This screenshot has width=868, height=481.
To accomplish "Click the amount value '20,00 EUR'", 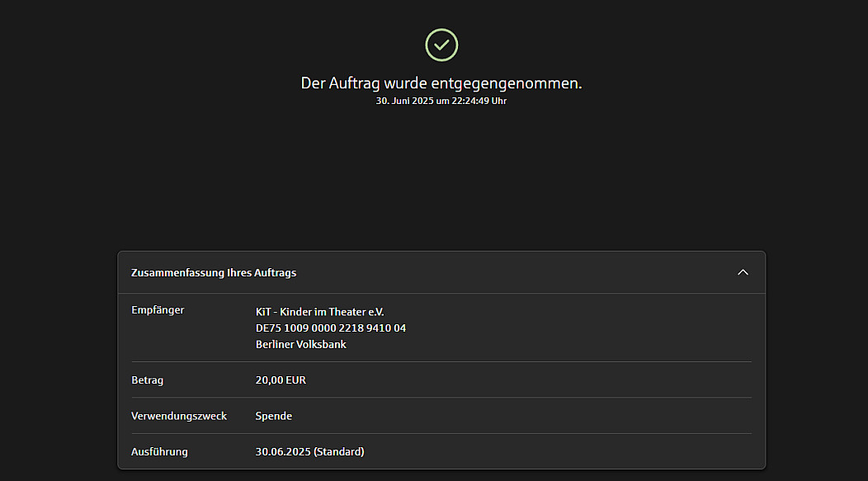I will click(x=281, y=380).
